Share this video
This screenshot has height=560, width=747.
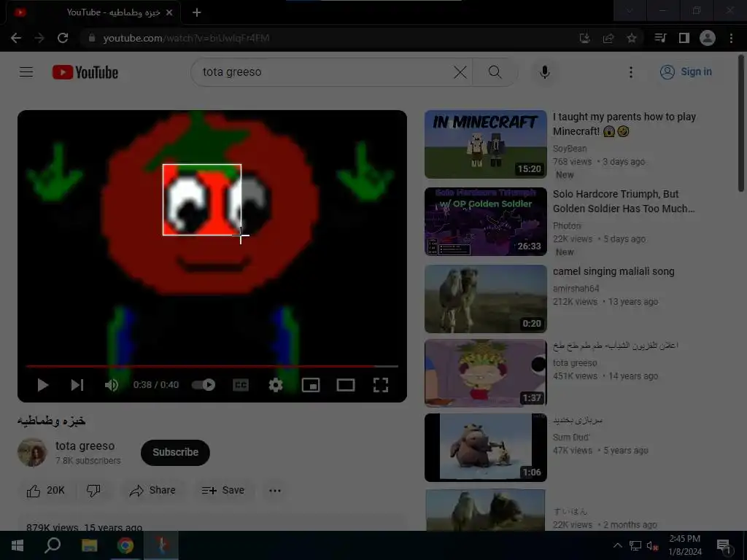[x=152, y=491]
